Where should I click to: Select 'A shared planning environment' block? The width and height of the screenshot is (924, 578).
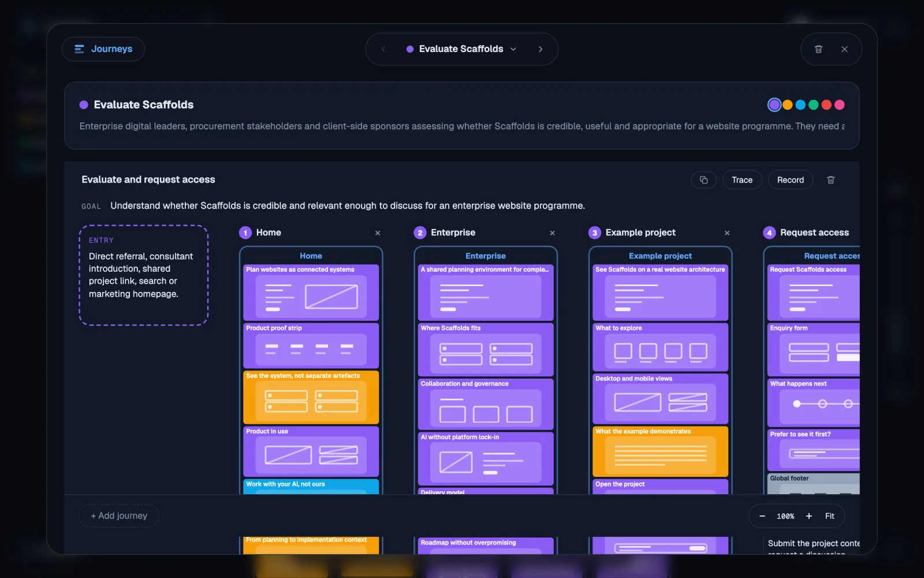[x=486, y=292]
